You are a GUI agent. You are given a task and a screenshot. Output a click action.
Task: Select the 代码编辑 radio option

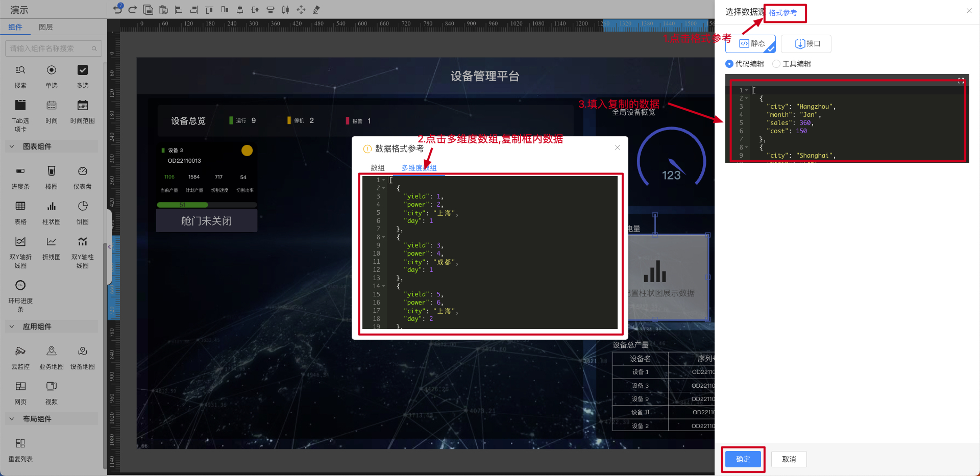[729, 64]
